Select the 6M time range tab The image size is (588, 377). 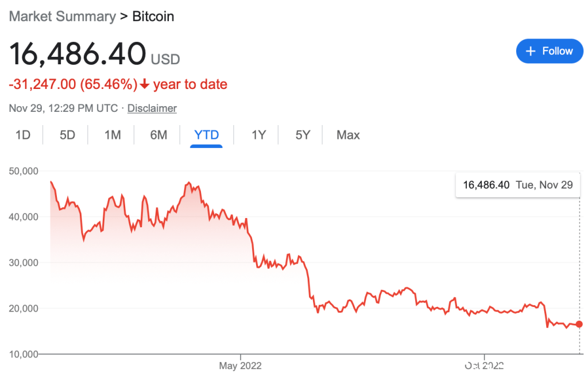(158, 135)
